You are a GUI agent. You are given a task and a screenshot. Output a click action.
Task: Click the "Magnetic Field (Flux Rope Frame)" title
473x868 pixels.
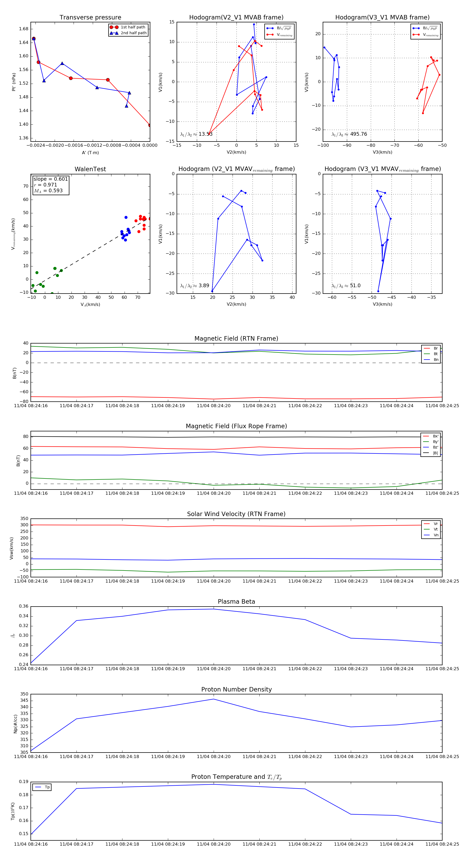(x=236, y=426)
